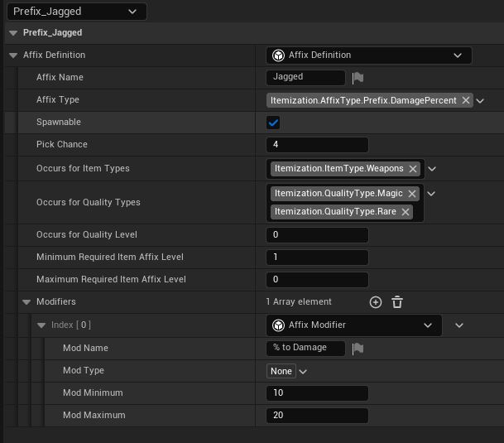Click the Mod Maximum value field
504x443 pixels.
click(317, 416)
